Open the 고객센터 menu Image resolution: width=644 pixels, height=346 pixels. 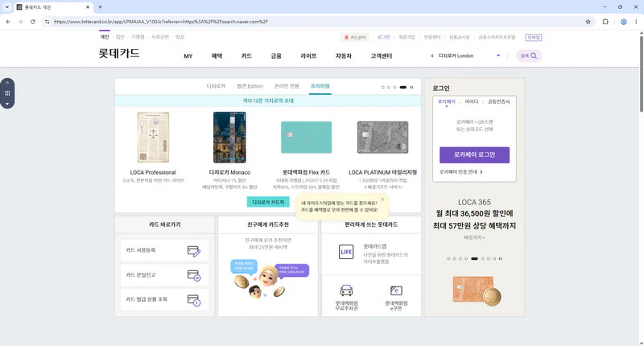coord(381,56)
